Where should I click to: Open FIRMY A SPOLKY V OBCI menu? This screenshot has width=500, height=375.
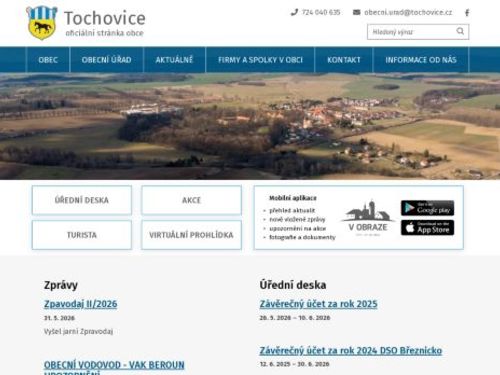[260, 60]
